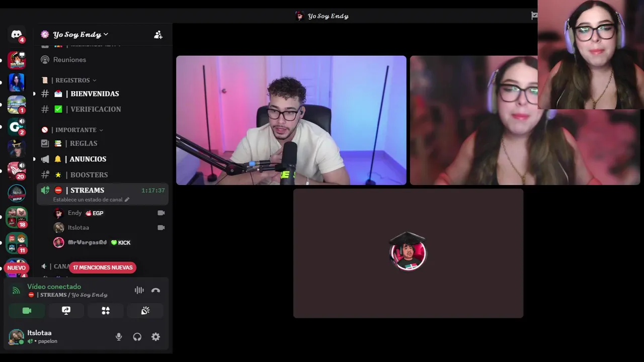Open the ROLEPLAY server icon
The height and width of the screenshot is (362, 644).
(x=17, y=193)
